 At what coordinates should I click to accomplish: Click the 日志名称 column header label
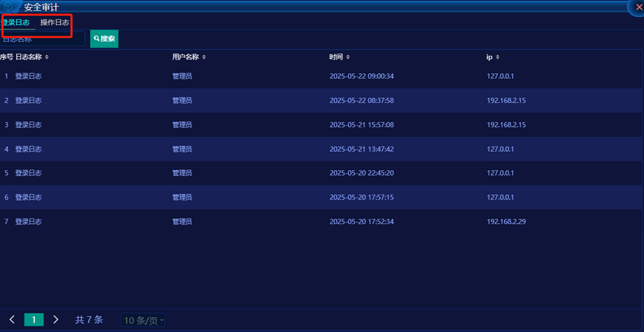click(28, 57)
